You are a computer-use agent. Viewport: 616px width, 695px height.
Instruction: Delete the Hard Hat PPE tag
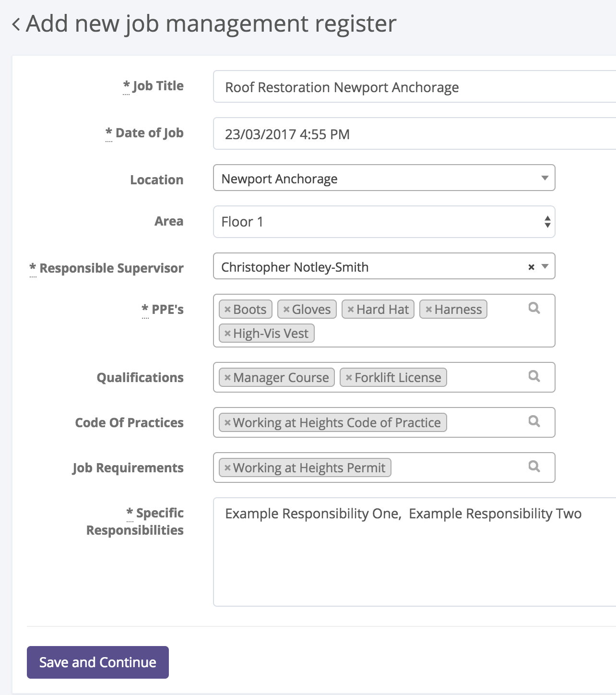(x=351, y=310)
